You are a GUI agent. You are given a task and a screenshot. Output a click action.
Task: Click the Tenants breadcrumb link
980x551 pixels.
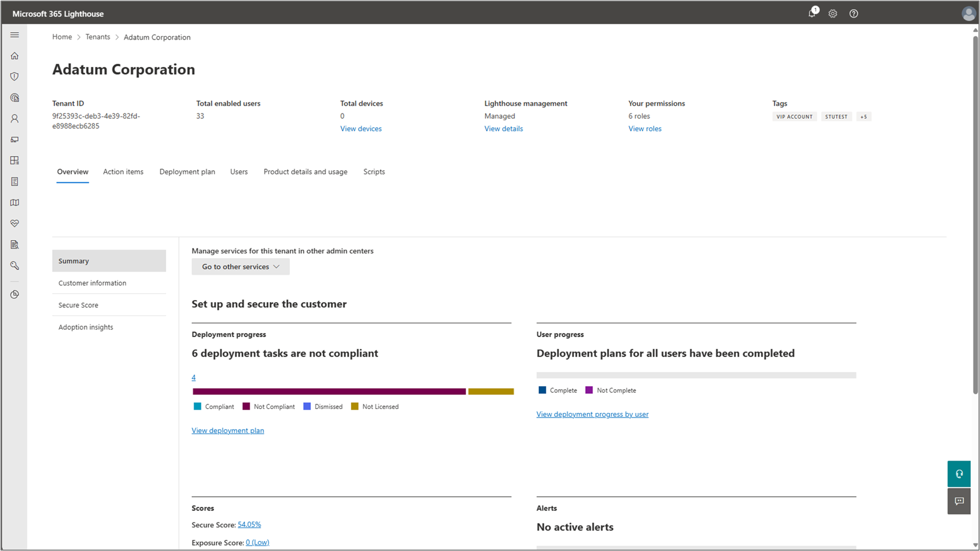coord(97,37)
